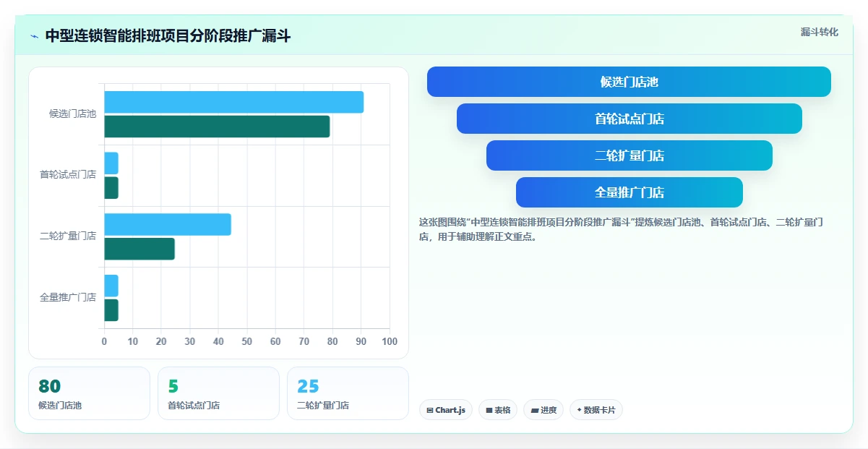Click the dark green 全量推广门店 bar
The width and height of the screenshot is (868, 449).
pos(111,310)
